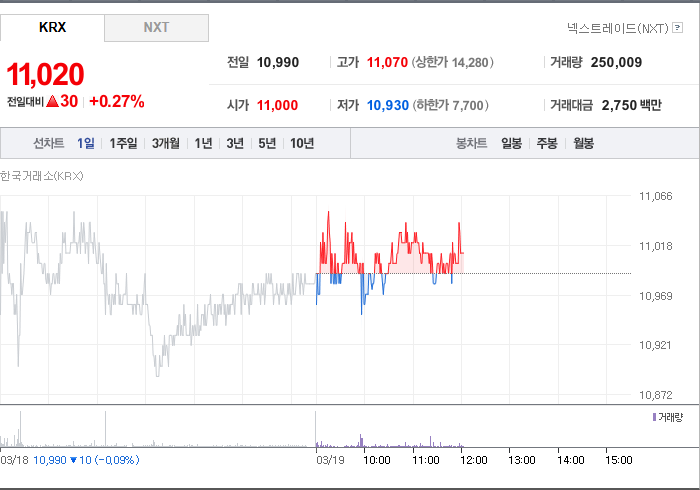Select the 3개월 line chart period
This screenshot has width=700, height=490.
click(166, 143)
